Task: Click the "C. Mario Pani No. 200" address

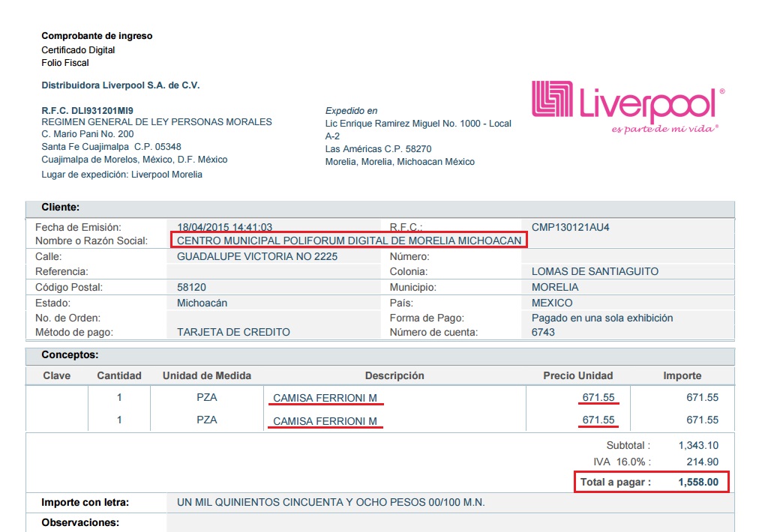Action: (88, 134)
